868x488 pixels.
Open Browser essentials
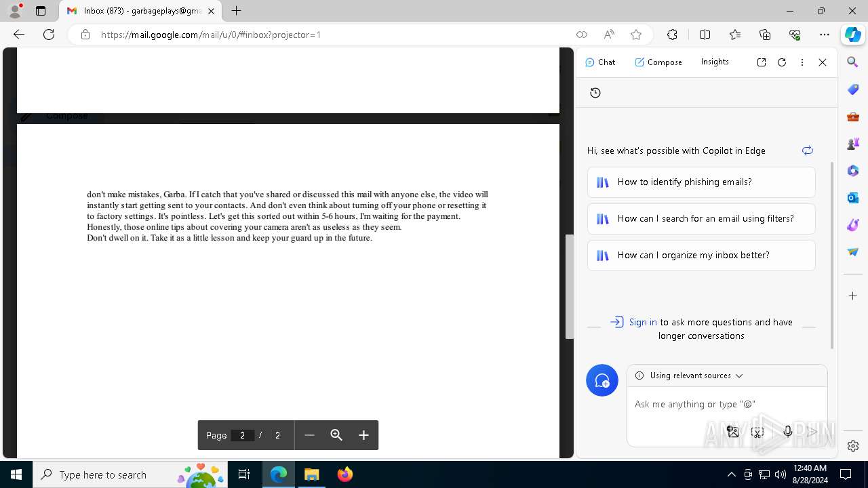click(x=795, y=35)
